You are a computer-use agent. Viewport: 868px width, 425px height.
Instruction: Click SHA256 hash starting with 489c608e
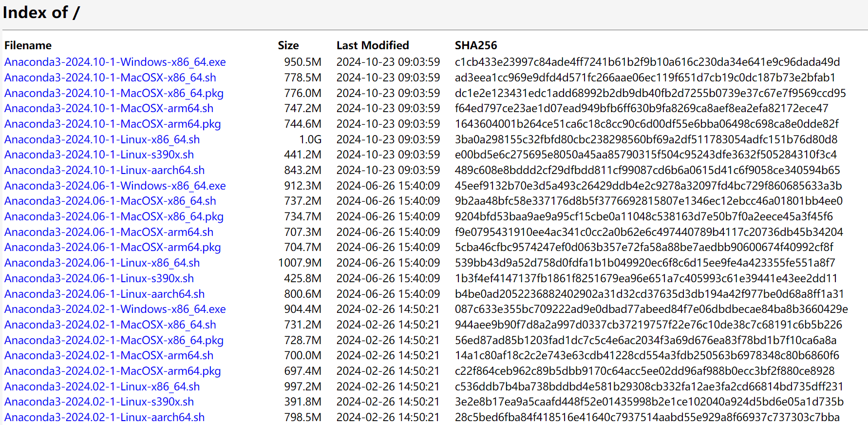coord(647,170)
